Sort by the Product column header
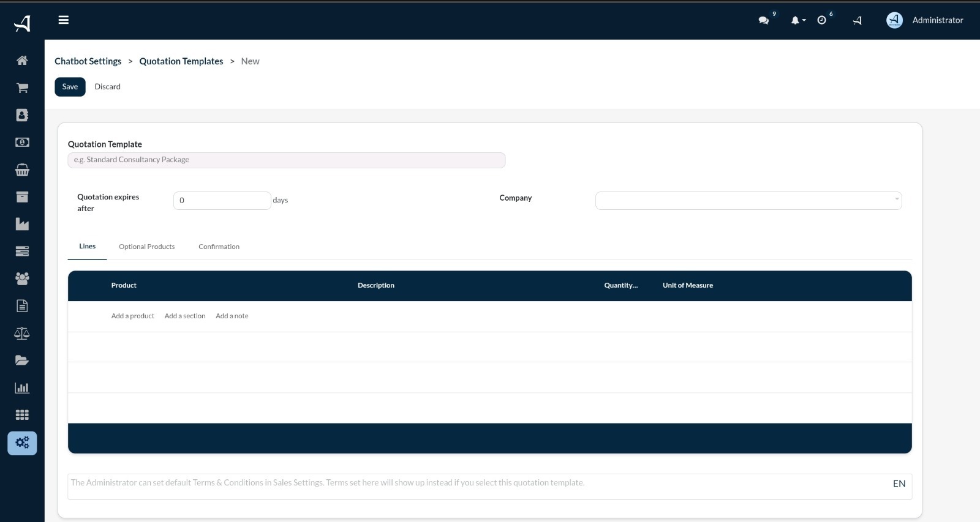The image size is (980, 522). click(124, 286)
